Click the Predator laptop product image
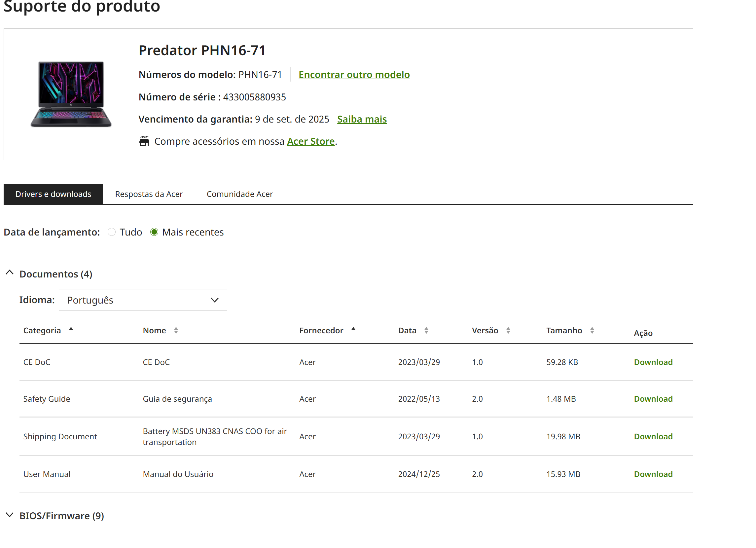Viewport: 756px width, 548px height. (x=71, y=94)
